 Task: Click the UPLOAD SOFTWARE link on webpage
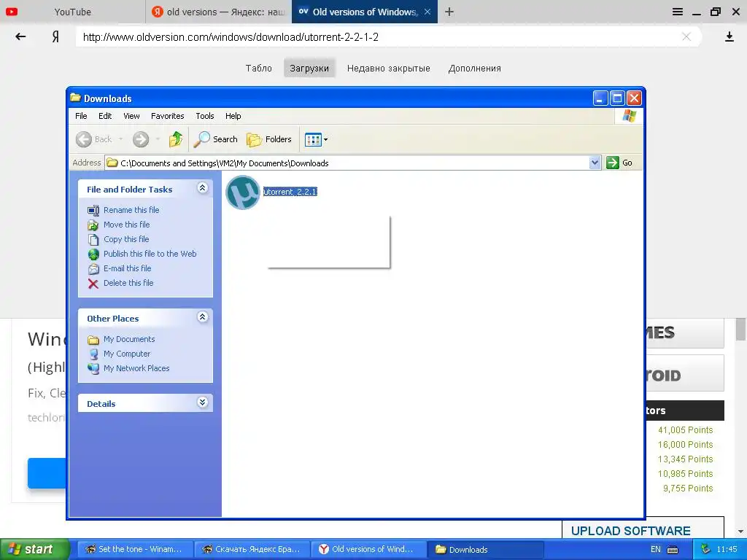630,531
